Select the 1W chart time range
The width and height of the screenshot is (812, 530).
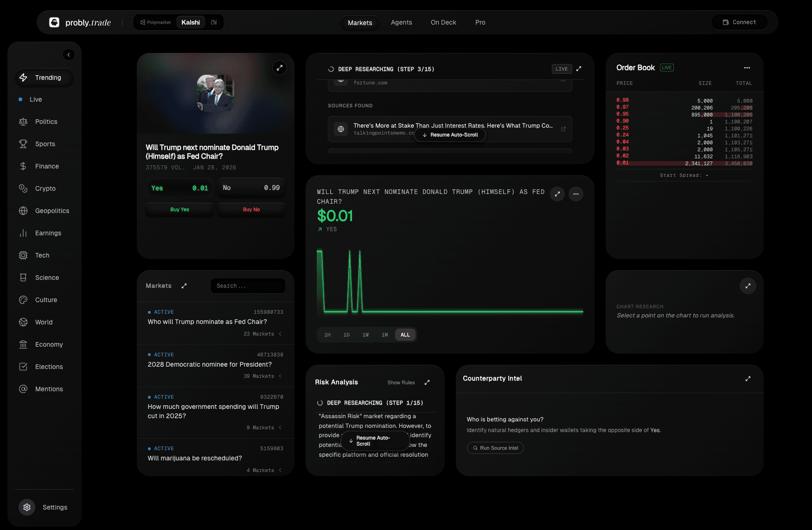(365, 335)
